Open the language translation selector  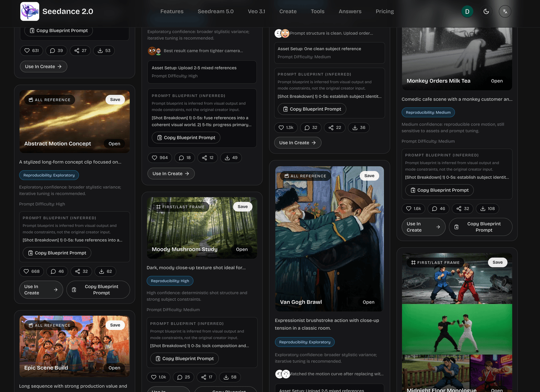tap(505, 11)
